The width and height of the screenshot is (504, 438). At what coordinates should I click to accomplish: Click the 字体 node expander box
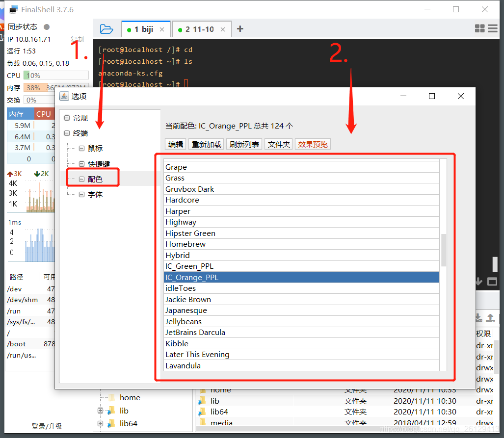click(x=81, y=194)
